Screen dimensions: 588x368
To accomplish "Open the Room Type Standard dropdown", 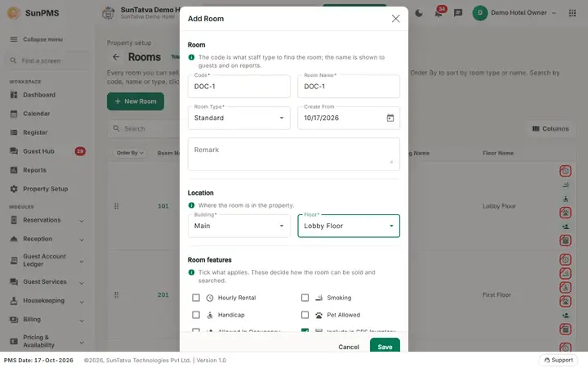I will tap(238, 118).
